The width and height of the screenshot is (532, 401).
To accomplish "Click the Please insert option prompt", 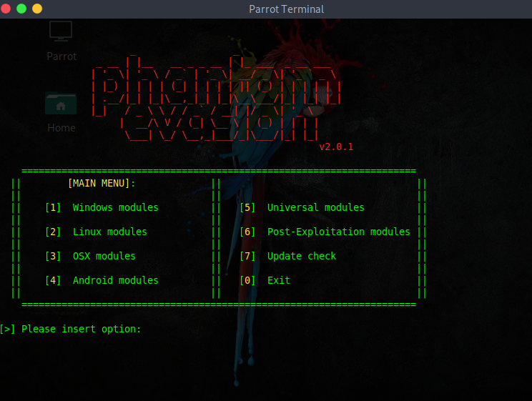I will [x=70, y=329].
